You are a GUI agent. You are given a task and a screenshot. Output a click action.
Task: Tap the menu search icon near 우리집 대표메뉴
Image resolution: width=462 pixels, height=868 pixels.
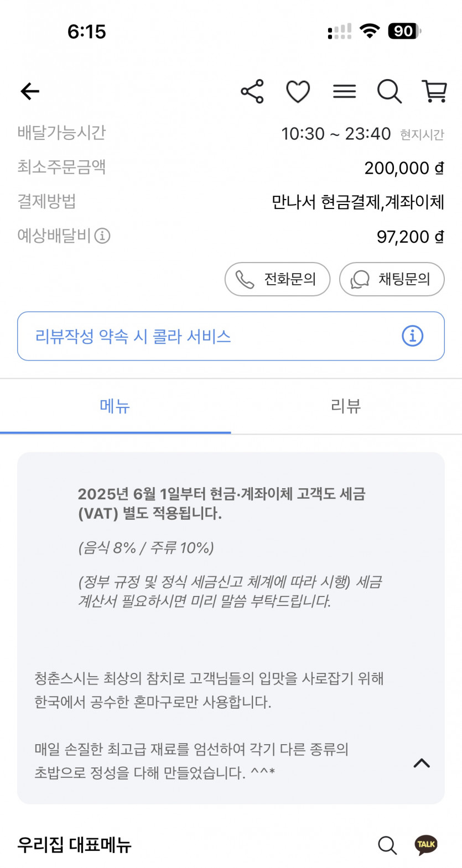tap(387, 845)
